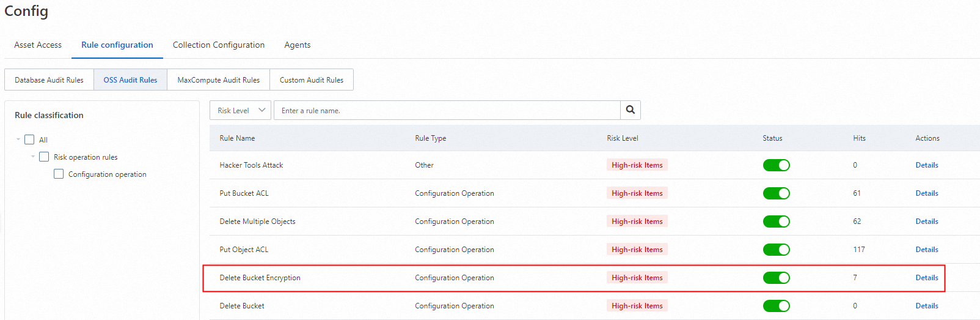The width and height of the screenshot is (980, 320).
Task: Toggle the Hacker Tools Attack status switch
Action: pyautogui.click(x=776, y=165)
